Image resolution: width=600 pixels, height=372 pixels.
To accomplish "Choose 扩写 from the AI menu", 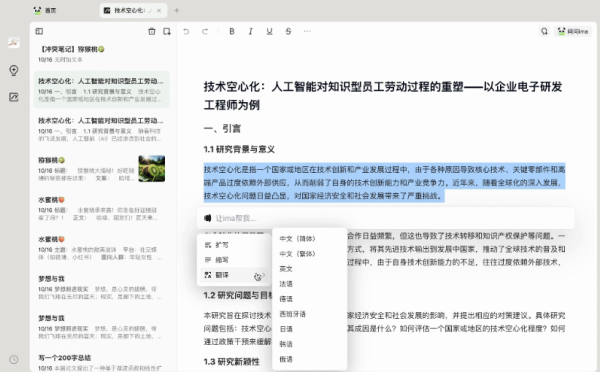I will pyautogui.click(x=234, y=245).
